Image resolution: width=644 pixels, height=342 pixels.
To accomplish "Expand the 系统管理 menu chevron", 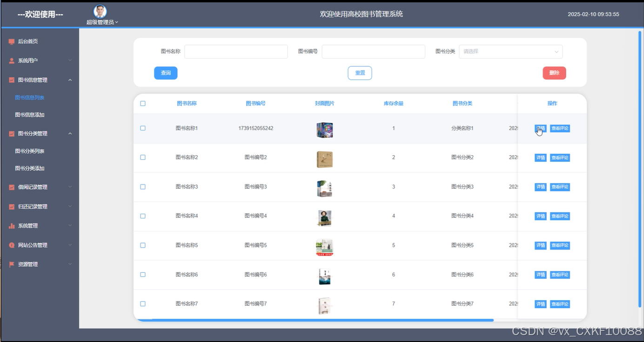I will [x=70, y=226].
